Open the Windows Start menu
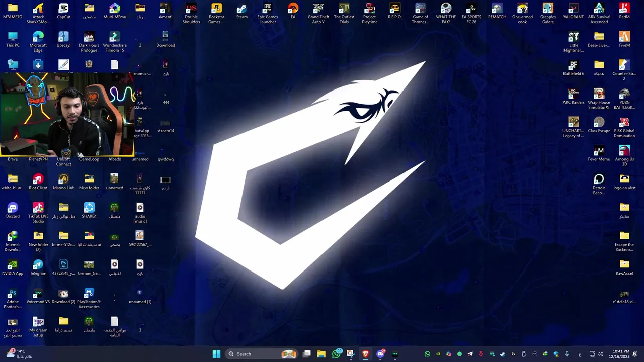This screenshot has width=644, height=362. [216, 354]
